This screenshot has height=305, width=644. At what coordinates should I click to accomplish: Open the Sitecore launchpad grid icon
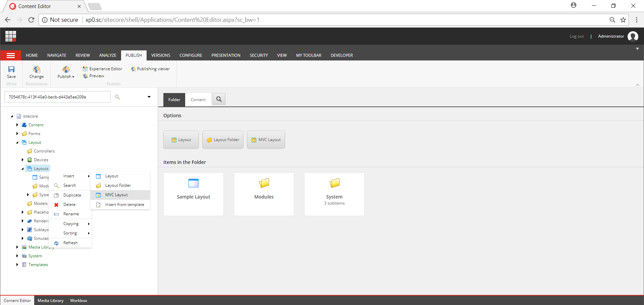(x=11, y=36)
